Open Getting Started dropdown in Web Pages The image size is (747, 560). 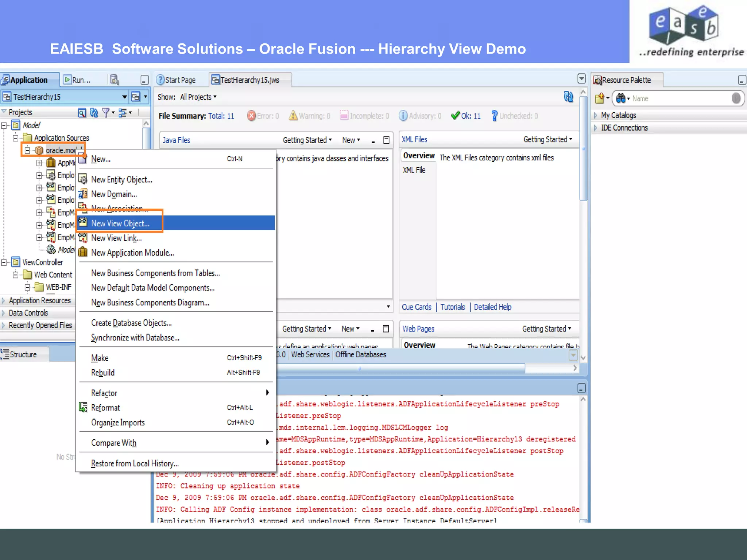[547, 329]
